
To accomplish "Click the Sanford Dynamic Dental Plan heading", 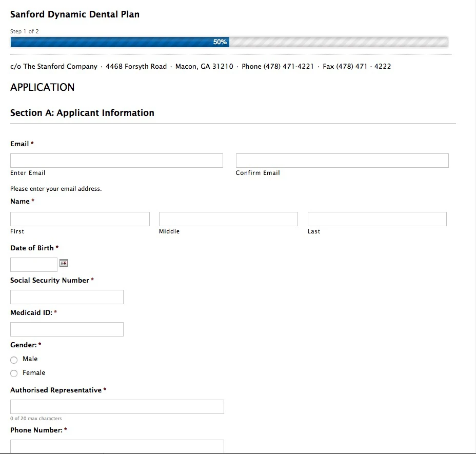I will coord(75,14).
